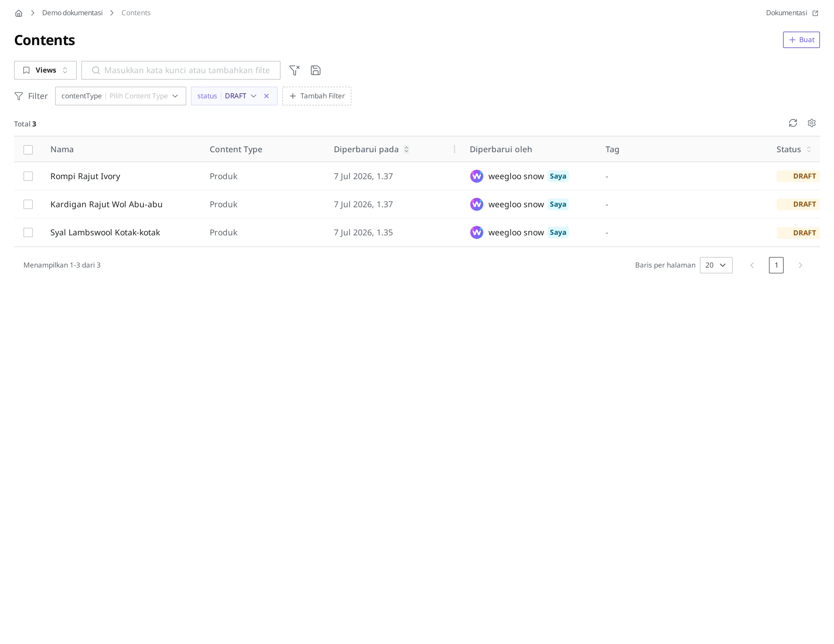Click weegloo avatar in Syal Lambswool row
The image size is (834, 644).
pyautogui.click(x=476, y=232)
